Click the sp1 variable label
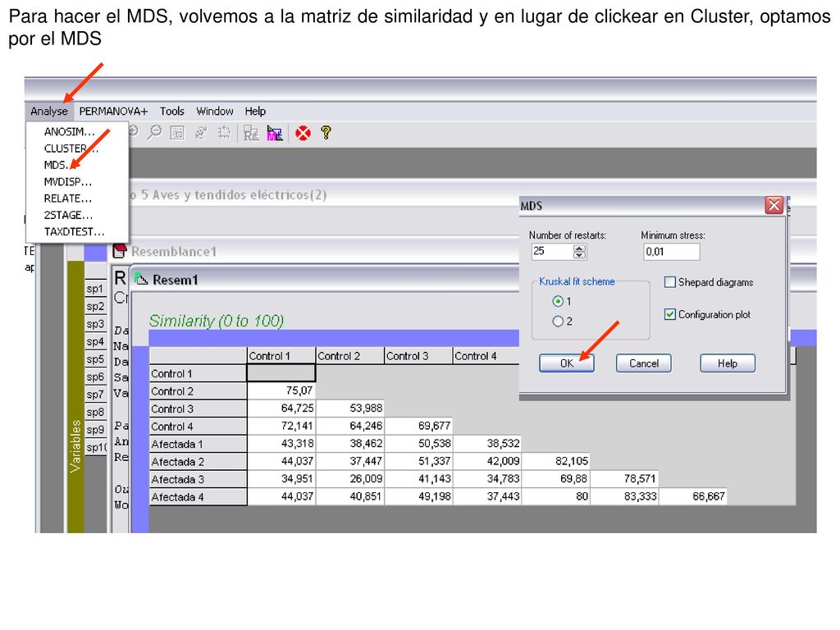The width and height of the screenshot is (840, 630). (x=95, y=289)
